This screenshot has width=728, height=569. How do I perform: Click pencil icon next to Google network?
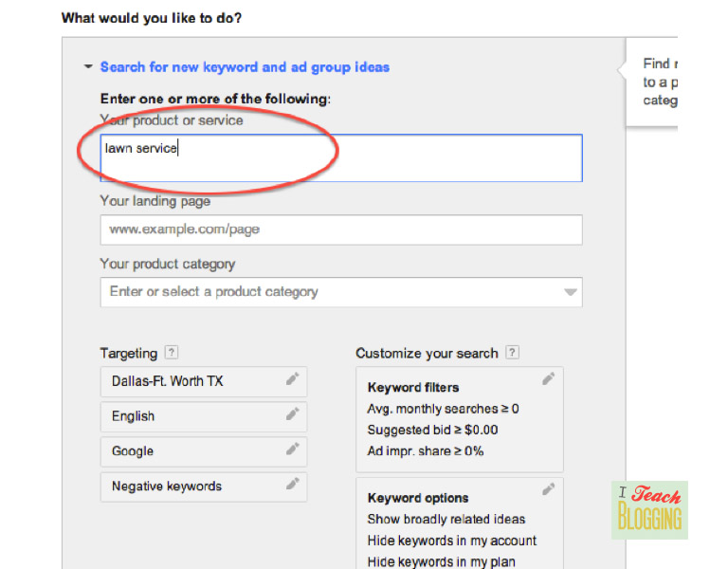293,450
